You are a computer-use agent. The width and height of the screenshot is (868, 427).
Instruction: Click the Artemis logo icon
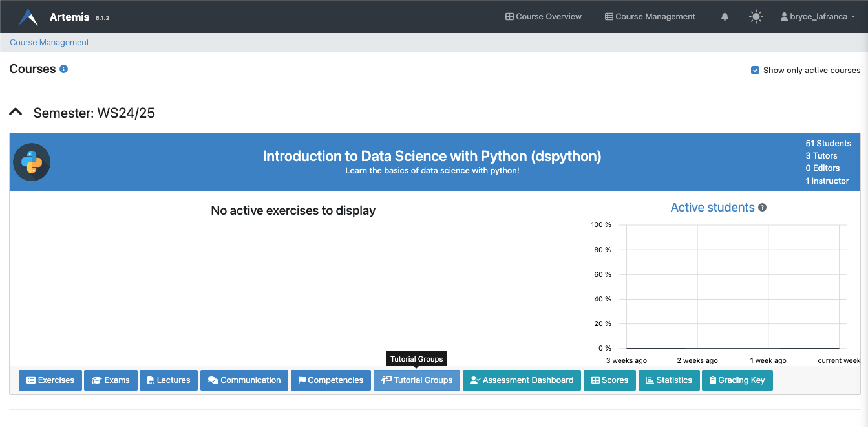pyautogui.click(x=28, y=17)
